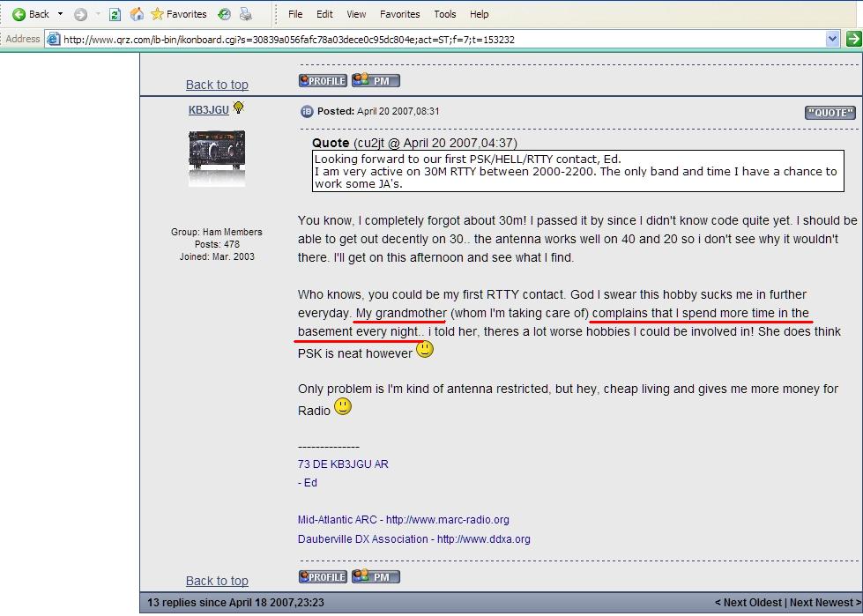Click the QUOTE button on KB3JGU's post
The image size is (863, 616).
point(830,113)
